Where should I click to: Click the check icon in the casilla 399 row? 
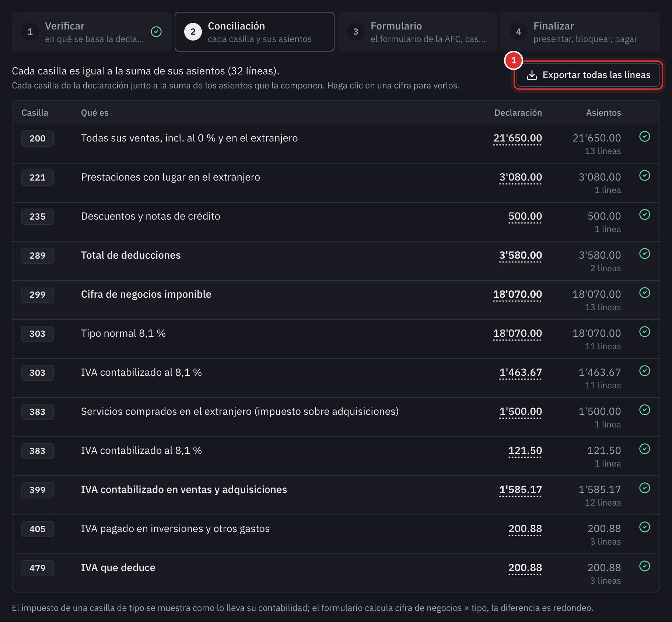click(644, 488)
